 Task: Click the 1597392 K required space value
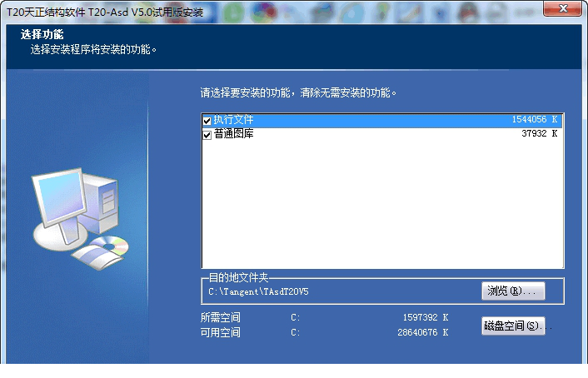point(426,317)
